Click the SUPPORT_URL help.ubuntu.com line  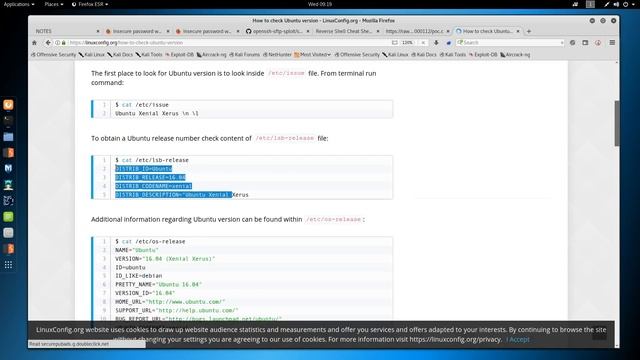click(x=177, y=311)
